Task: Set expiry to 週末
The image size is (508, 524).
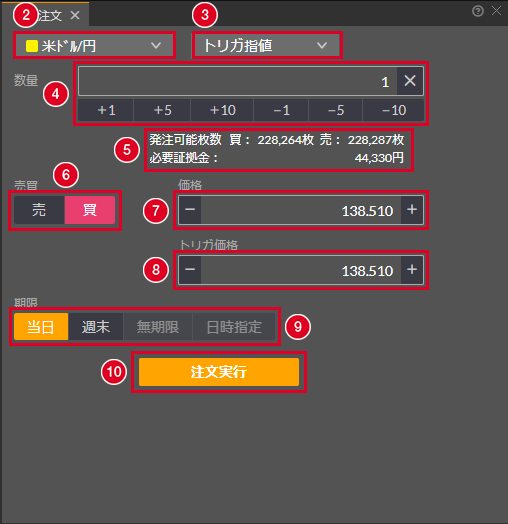Action: [96, 326]
